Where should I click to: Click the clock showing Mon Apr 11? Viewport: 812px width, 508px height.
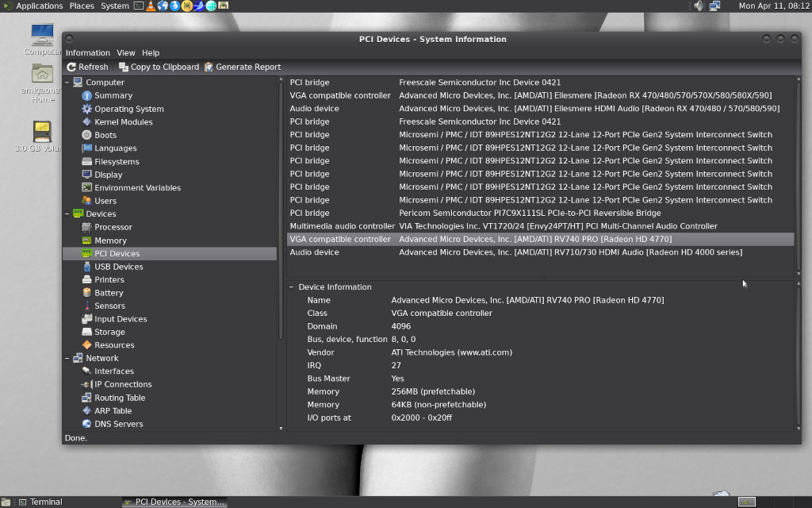click(x=774, y=6)
